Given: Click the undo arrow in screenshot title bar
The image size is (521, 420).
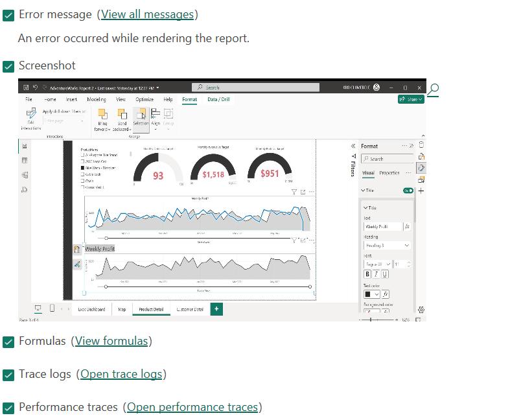Looking at the screenshot, I should coord(35,87).
